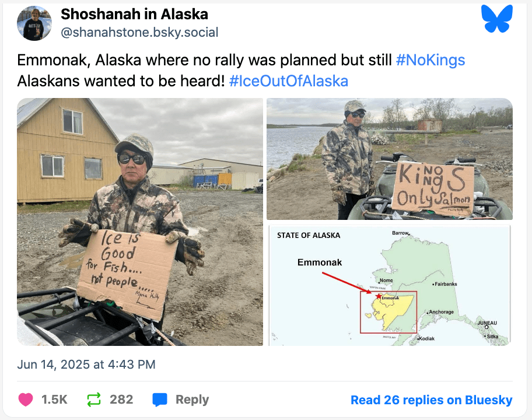The image size is (532, 420).
Task: Click the post text starting "Emmonak, Alaska"
Action: click(x=204, y=61)
